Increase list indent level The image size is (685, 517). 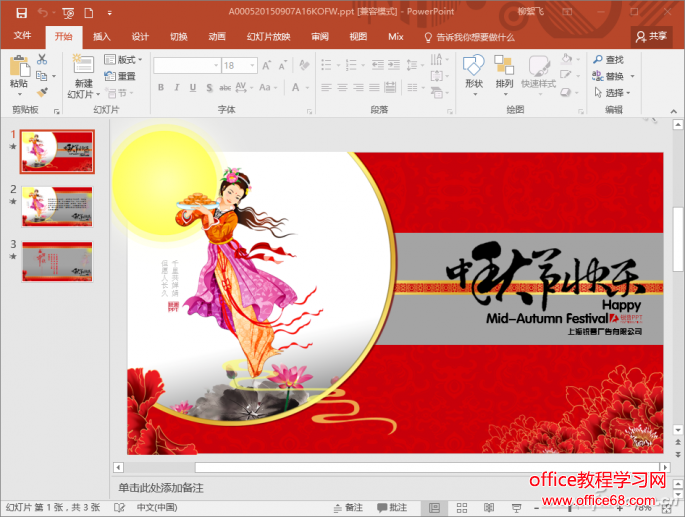[394, 65]
